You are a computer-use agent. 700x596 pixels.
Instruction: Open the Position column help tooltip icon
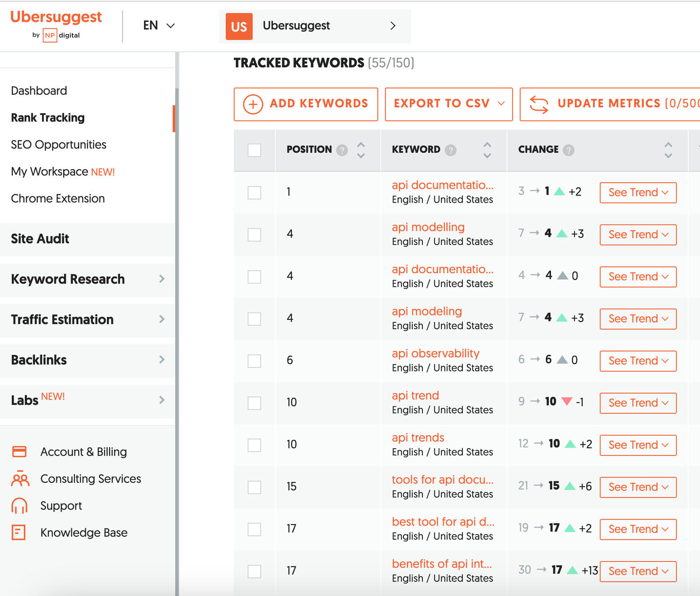point(342,150)
